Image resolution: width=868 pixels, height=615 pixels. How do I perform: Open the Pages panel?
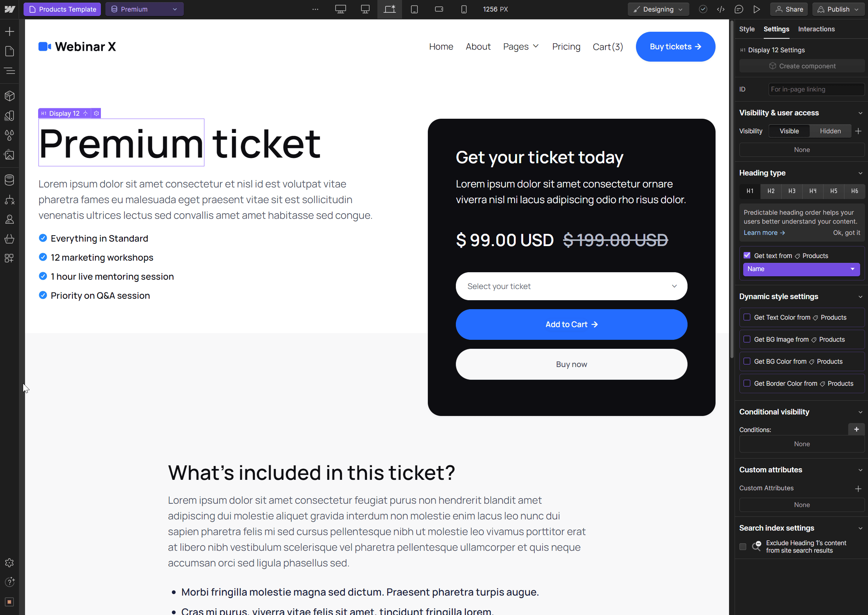[x=9, y=51]
